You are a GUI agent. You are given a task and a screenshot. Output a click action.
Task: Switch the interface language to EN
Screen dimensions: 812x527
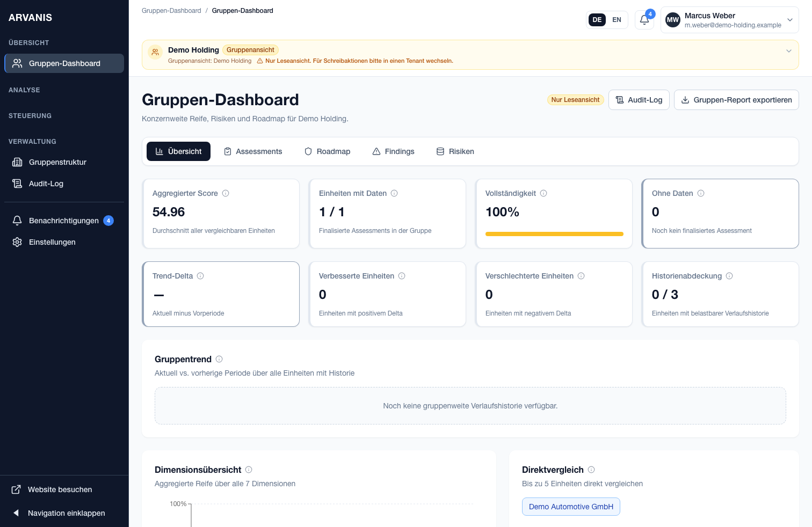click(x=617, y=19)
